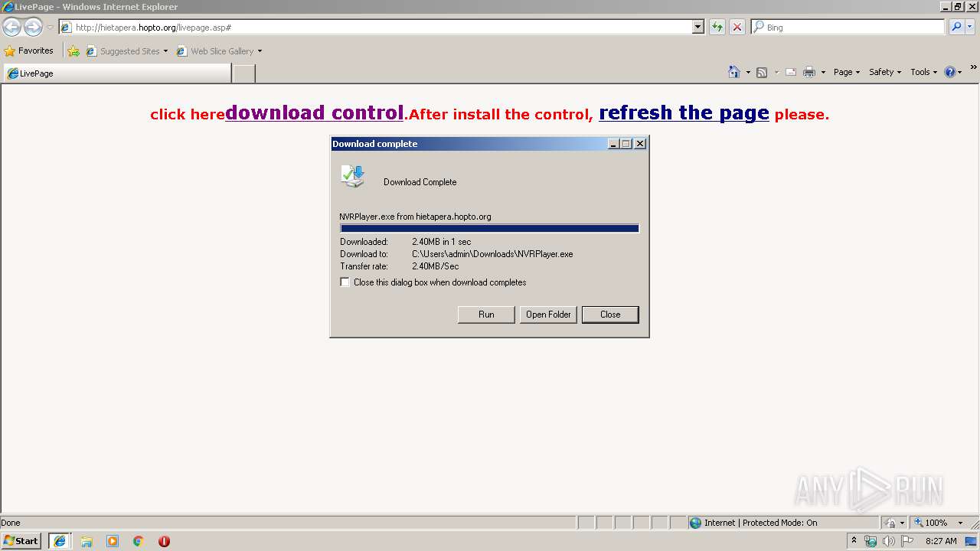Click Close button in download dialog
980x551 pixels.
pos(610,315)
